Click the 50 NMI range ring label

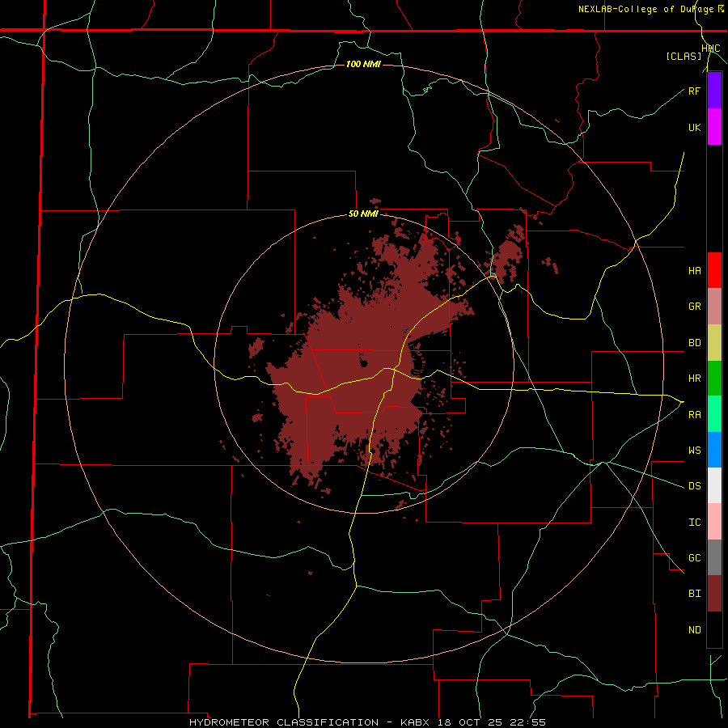363,214
